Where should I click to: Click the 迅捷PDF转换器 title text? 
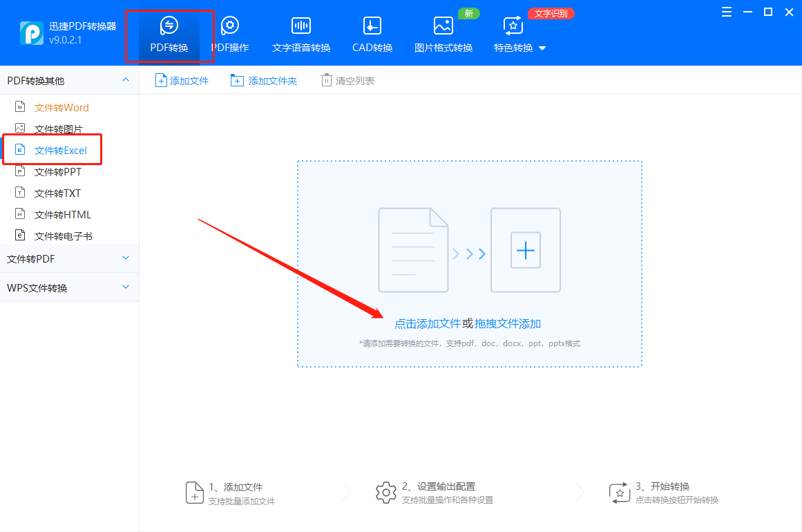83,26
